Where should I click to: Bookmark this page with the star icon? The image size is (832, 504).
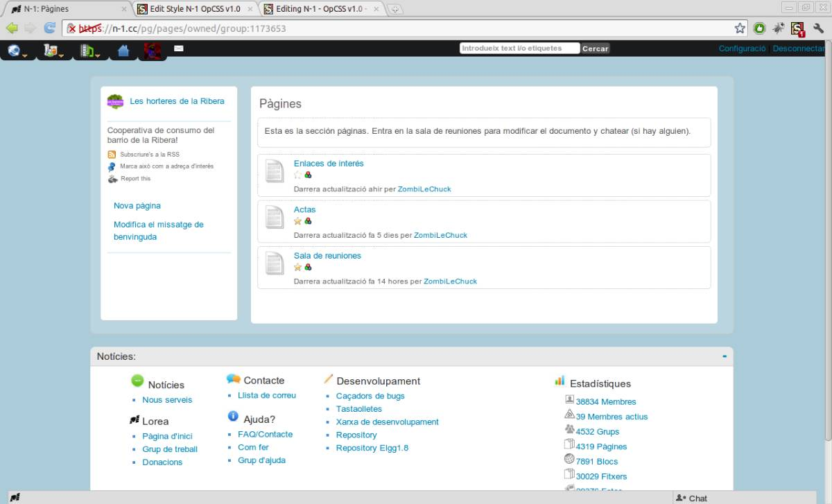[x=740, y=28]
